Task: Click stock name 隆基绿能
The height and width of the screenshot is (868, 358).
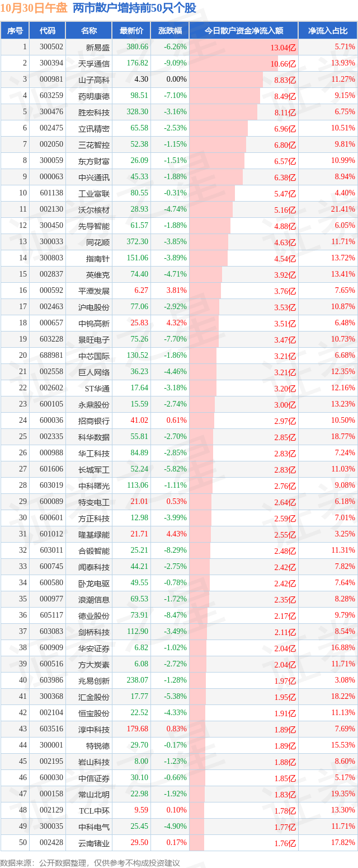Action: (x=94, y=535)
